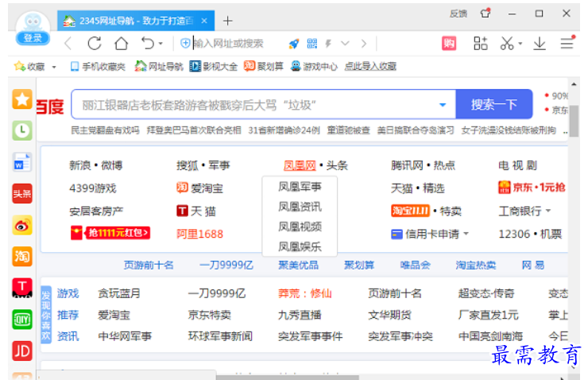Expand the 收藏 dropdown arrow
Viewport: 588px width, 380px height.
[x=54, y=67]
